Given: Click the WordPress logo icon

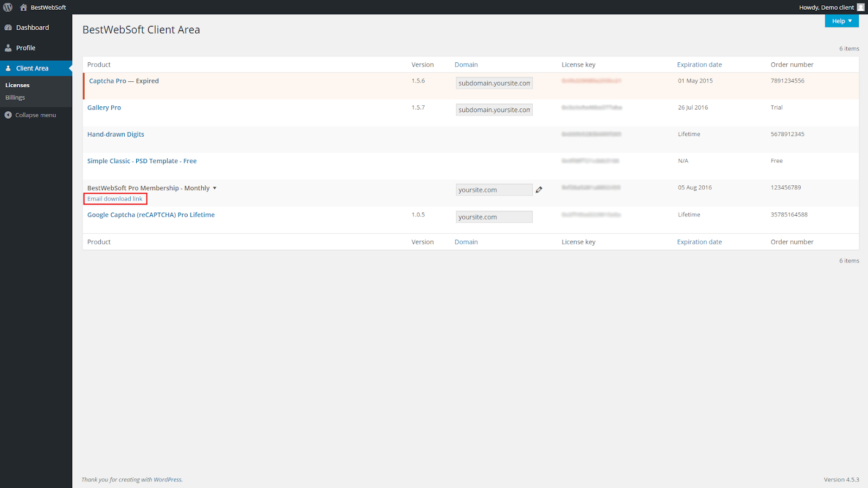Looking at the screenshot, I should [x=8, y=7].
